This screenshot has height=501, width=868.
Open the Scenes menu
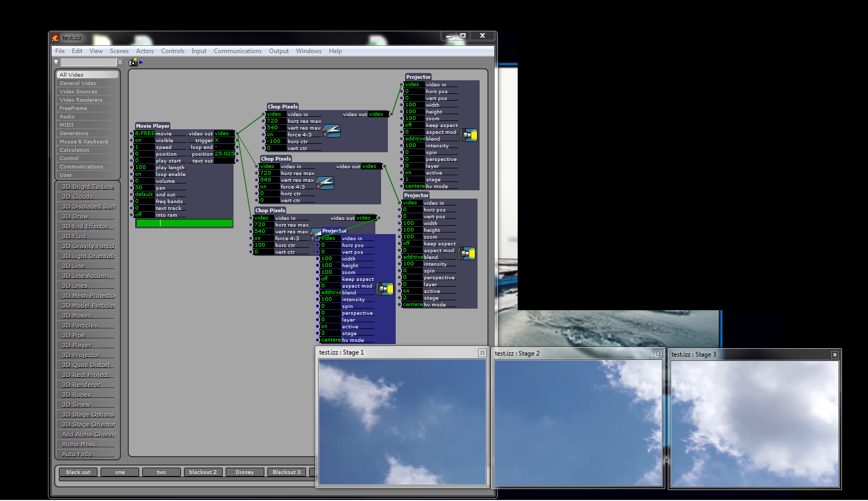coord(119,51)
